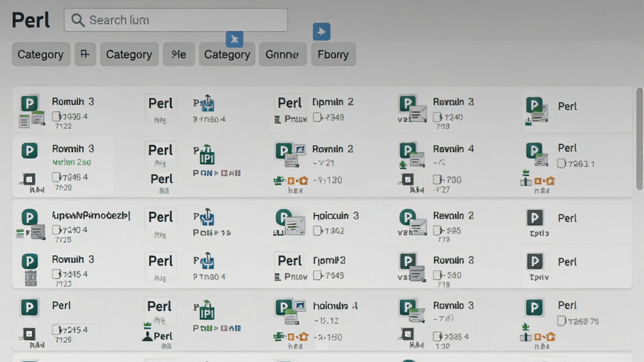Screen dimensions: 644x362
Task: Click the person silhouette icon beside small Perl
Action: pyautogui.click(x=147, y=337)
